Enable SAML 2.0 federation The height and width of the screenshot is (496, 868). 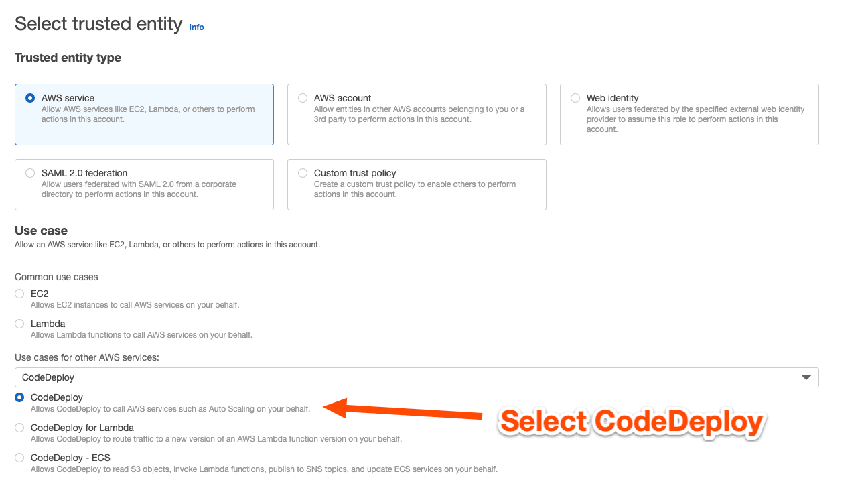pyautogui.click(x=29, y=172)
